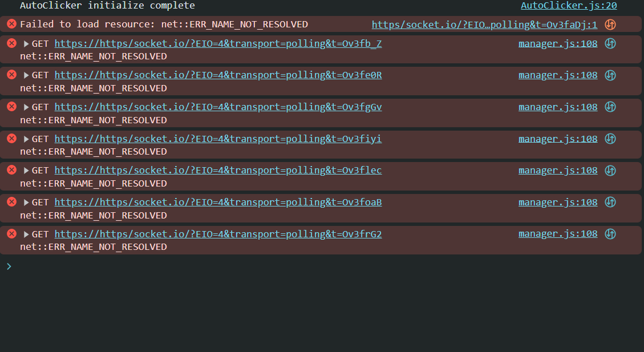
Task: Click network request icon for Ov3fiyi error
Action: (610, 139)
